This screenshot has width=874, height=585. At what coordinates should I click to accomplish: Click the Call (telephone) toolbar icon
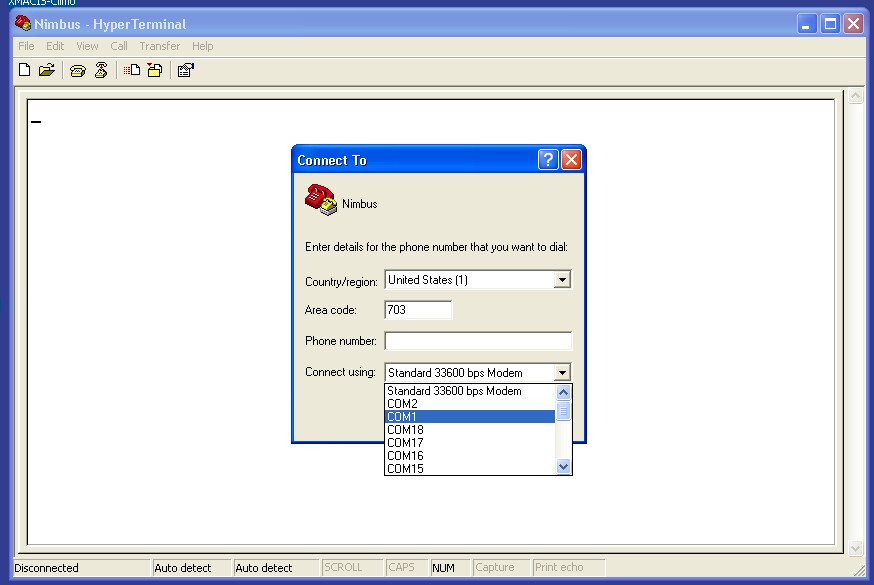tap(77, 71)
